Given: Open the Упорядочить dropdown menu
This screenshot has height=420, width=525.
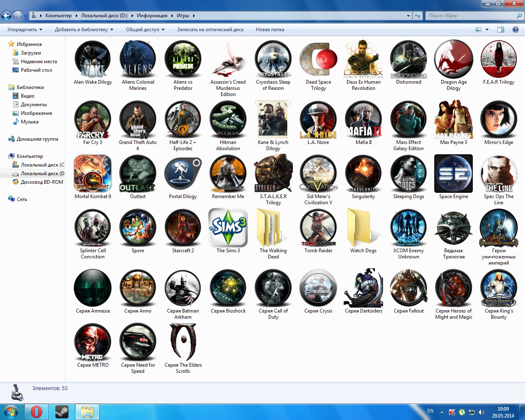Looking at the screenshot, I should point(25,30).
